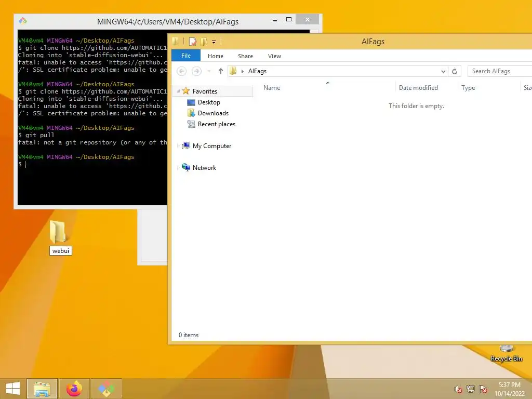The image size is (532, 399).
Task: Click the Explorer window folder icon in title bar
Action: [x=176, y=42]
